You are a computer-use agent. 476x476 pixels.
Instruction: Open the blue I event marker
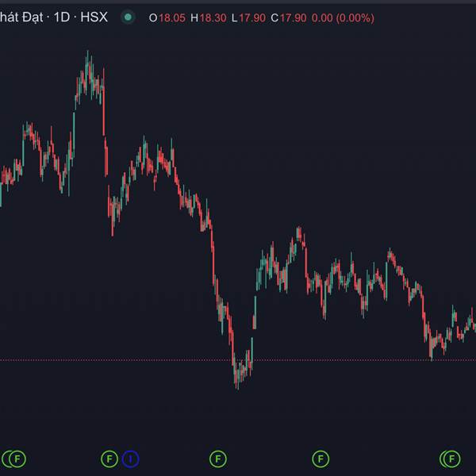(x=131, y=459)
